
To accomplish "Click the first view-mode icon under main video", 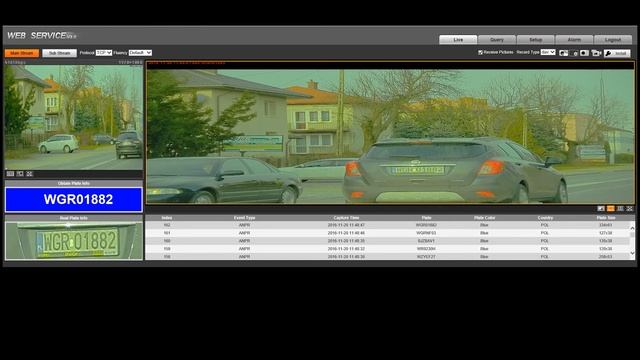I will tap(601, 209).
